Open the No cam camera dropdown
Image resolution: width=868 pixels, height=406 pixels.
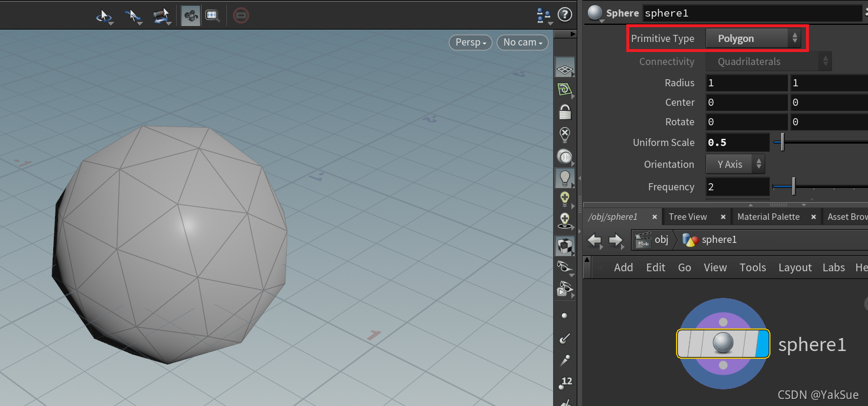pos(522,43)
